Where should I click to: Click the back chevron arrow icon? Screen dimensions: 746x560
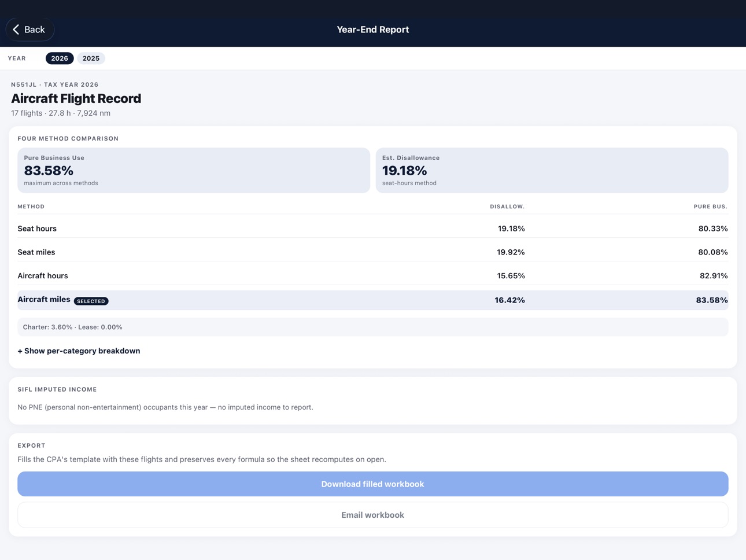tap(16, 30)
